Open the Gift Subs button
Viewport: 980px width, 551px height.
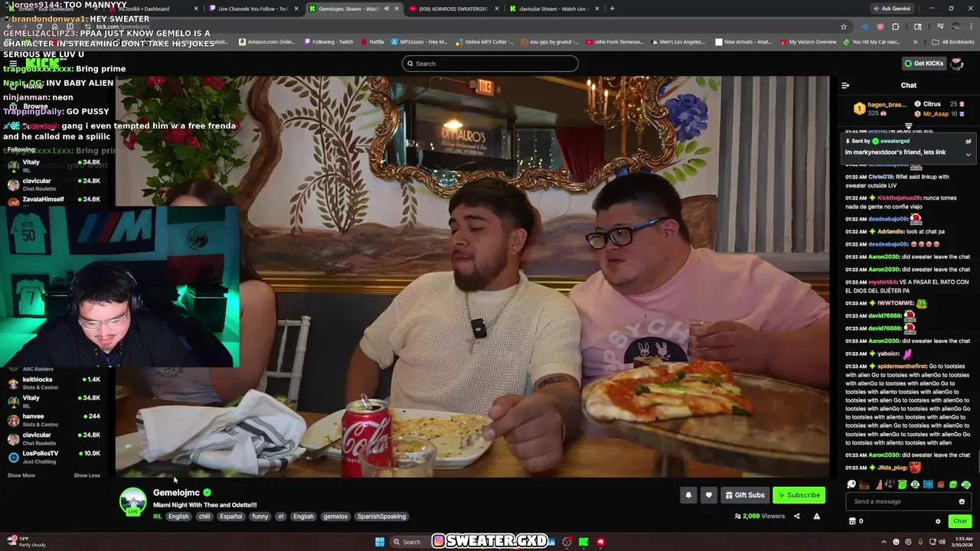click(745, 495)
